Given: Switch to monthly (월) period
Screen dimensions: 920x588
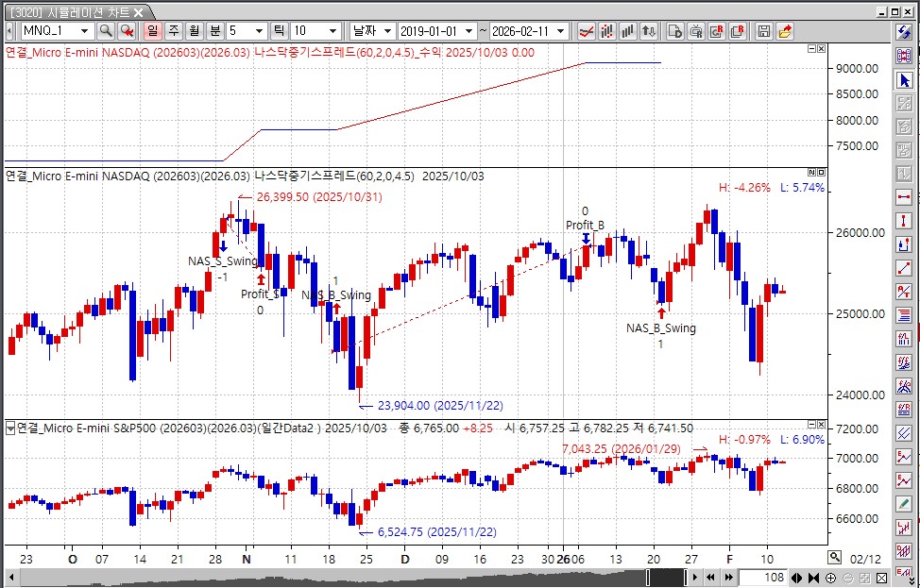Looking at the screenshot, I should (194, 31).
